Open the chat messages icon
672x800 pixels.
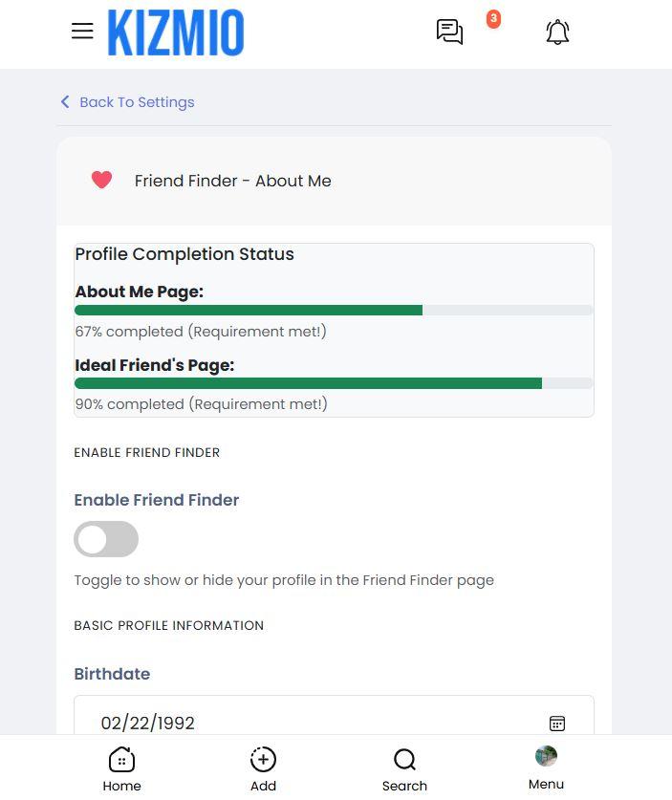point(449,32)
